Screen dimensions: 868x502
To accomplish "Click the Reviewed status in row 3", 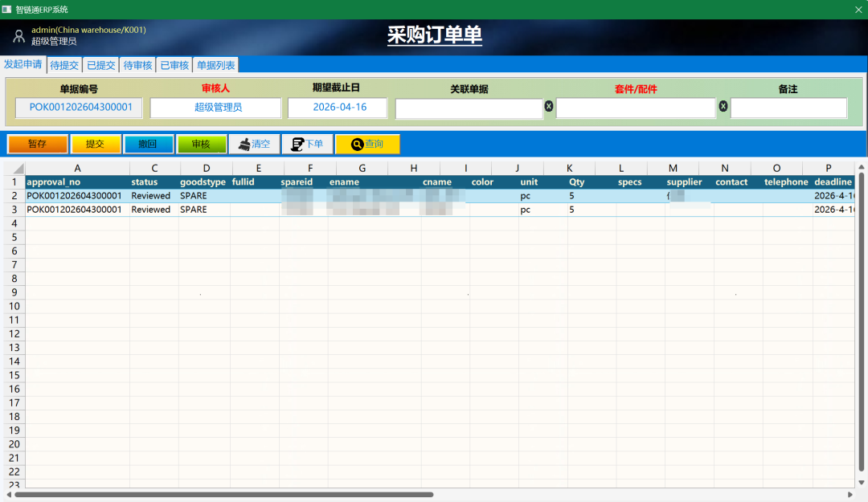I will pyautogui.click(x=150, y=209).
